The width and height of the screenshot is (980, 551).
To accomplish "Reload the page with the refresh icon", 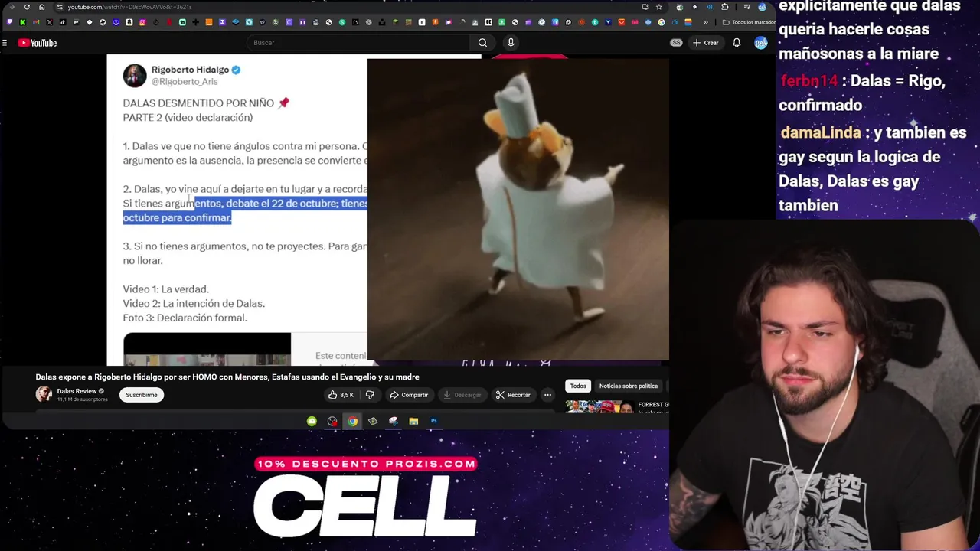I will (x=27, y=7).
